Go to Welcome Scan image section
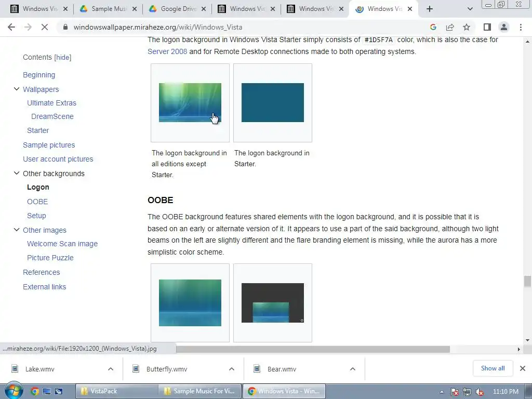532x399 pixels. point(62,244)
